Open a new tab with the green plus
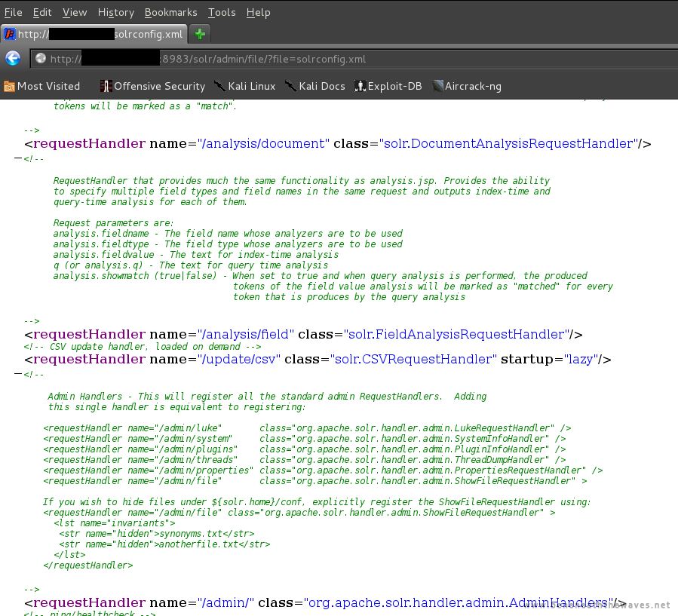 click(200, 34)
